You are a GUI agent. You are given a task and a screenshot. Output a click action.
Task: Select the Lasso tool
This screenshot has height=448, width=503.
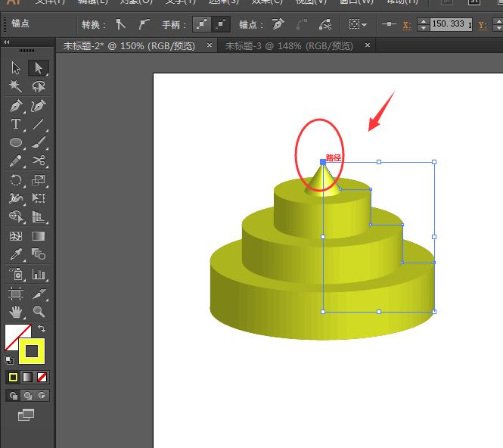(x=39, y=86)
